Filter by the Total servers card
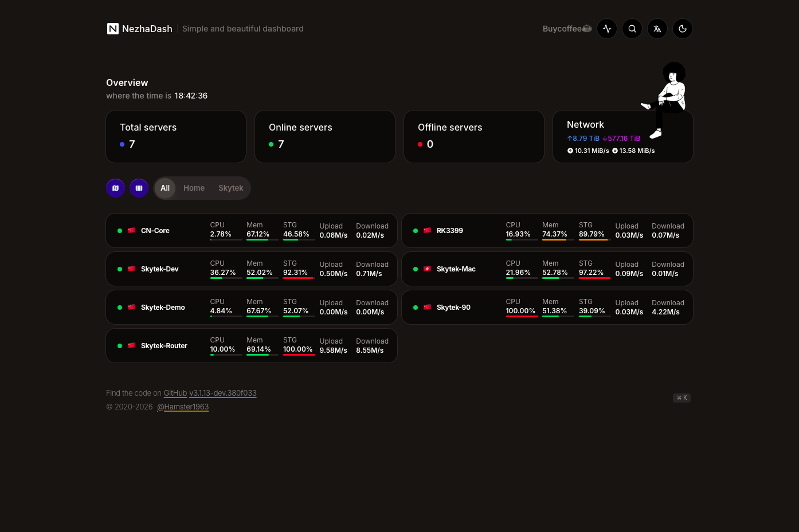Screen dimensions: 799x532 (x=176, y=136)
